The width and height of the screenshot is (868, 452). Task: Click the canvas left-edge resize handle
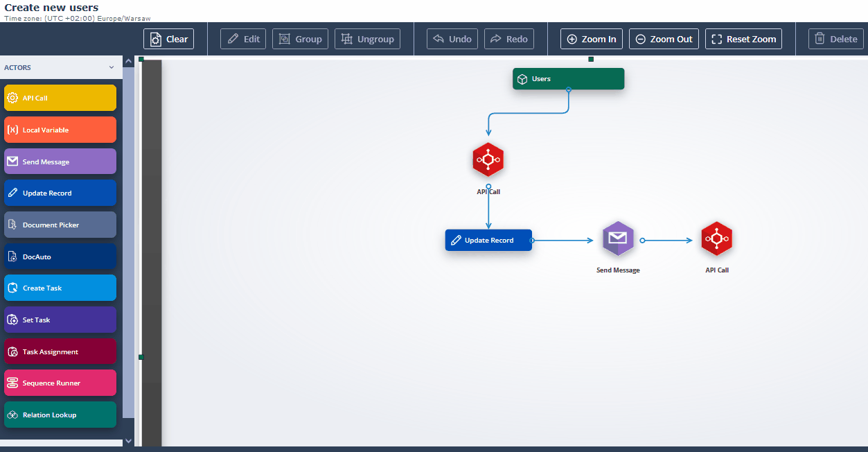(x=141, y=357)
